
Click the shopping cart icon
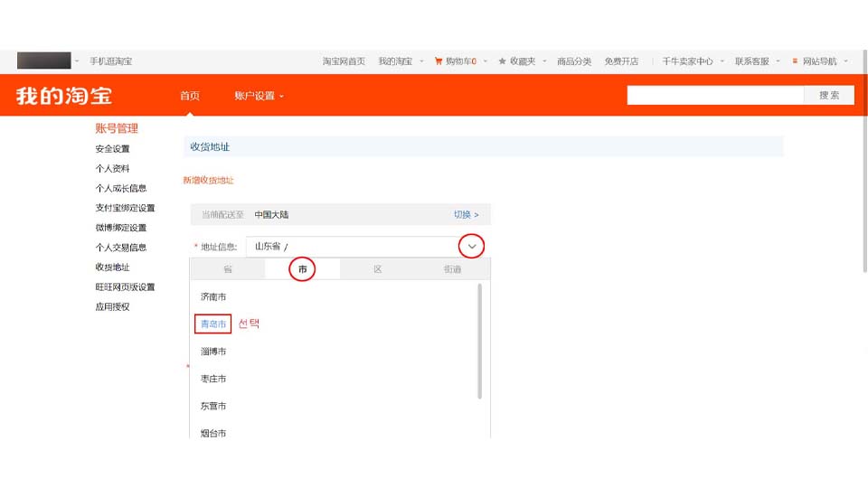click(x=439, y=61)
